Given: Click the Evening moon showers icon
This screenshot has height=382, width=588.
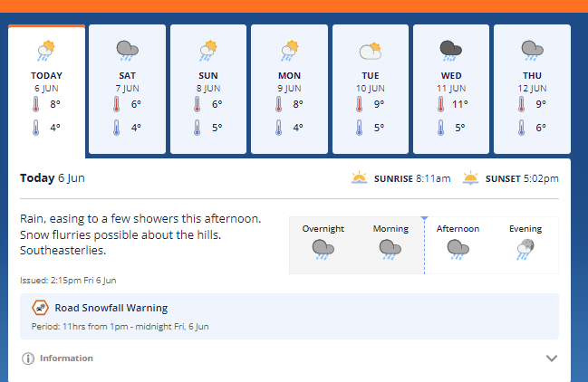Looking at the screenshot, I should click(525, 250).
